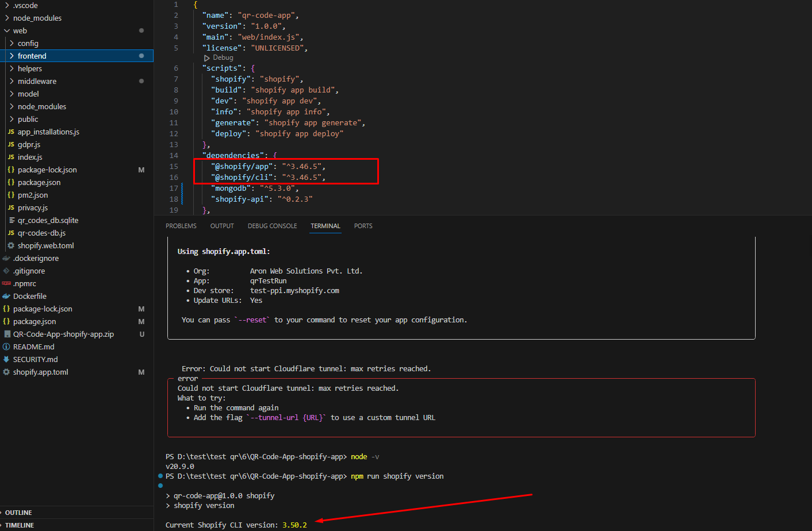Click the "shopify-api" dependency line
Screen dimensions: 812x531
pyautogui.click(x=262, y=199)
